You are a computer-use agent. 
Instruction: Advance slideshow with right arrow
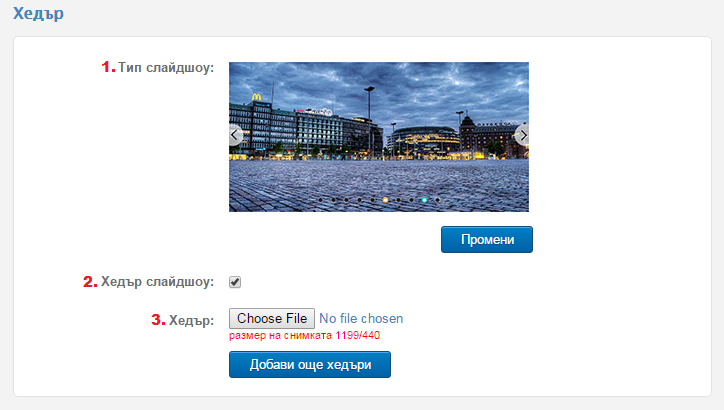(522, 135)
